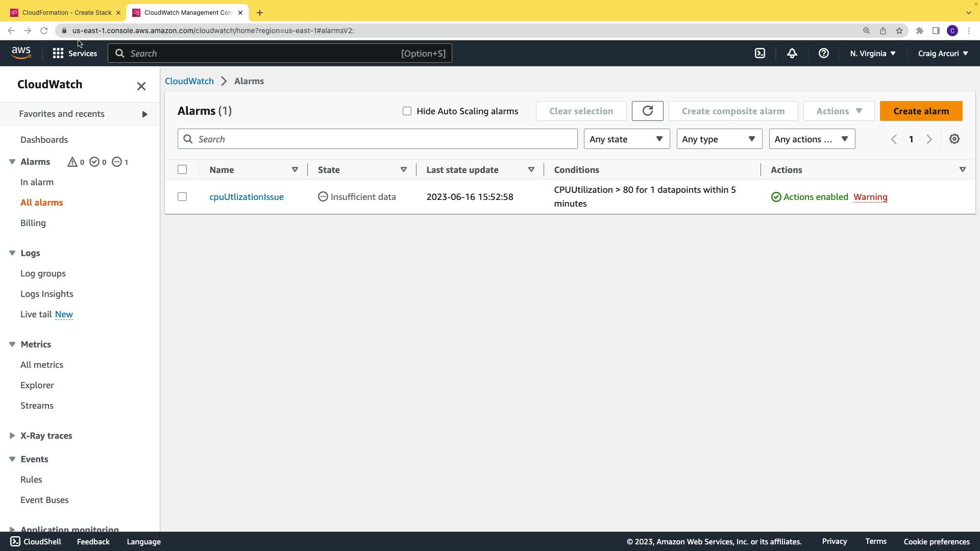
Task: Switch to the CloudFormation Create Stack tab
Action: (66, 12)
